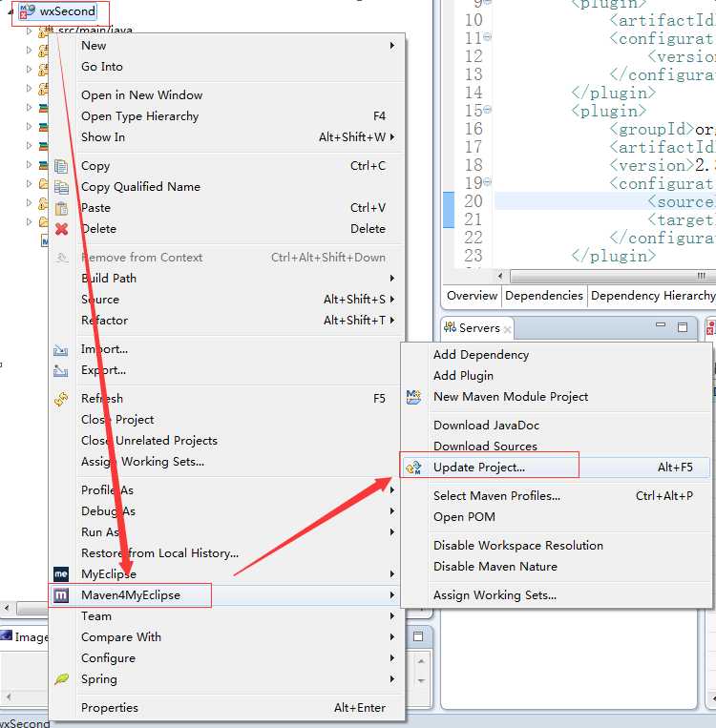Click the editor horizontal scrollbar

(x=612, y=277)
